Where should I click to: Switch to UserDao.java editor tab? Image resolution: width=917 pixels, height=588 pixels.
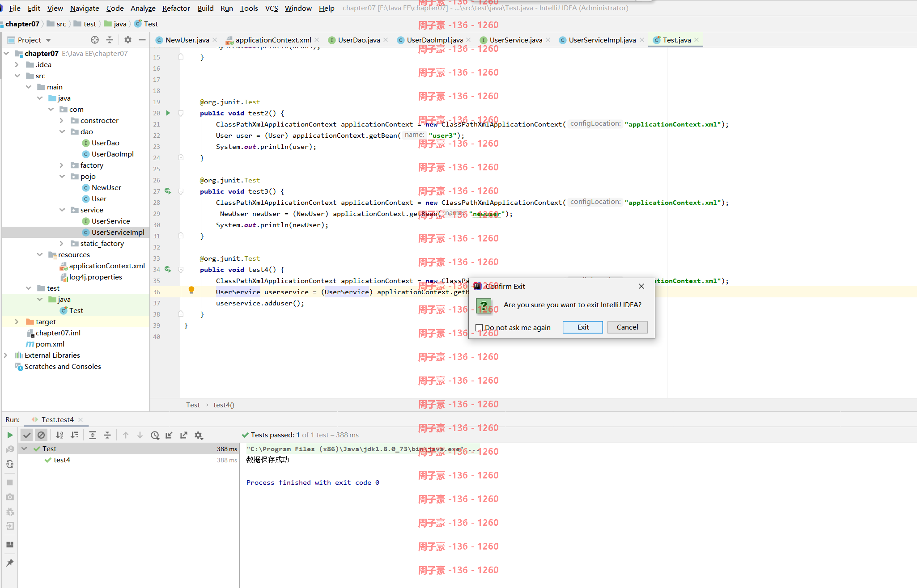click(359, 40)
